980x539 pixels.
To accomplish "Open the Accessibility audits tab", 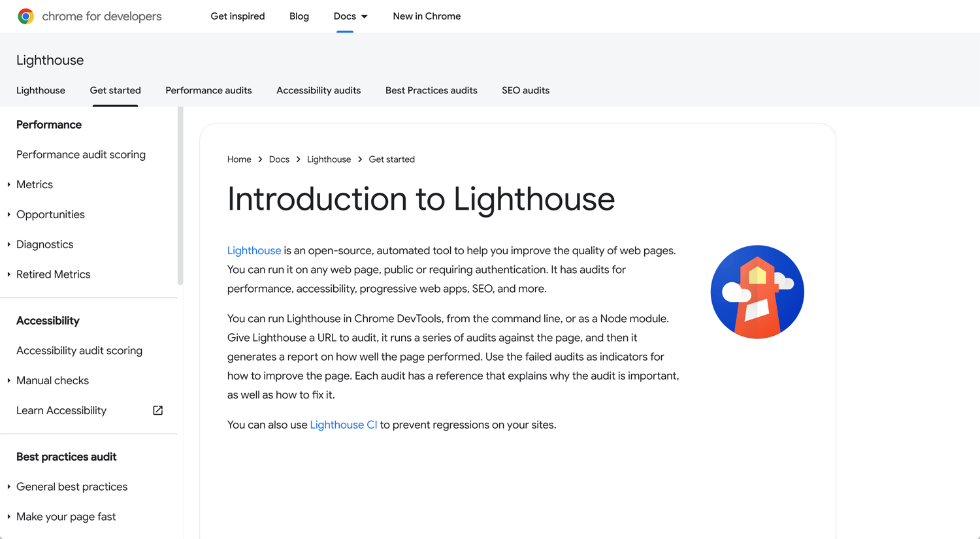I will 318,90.
